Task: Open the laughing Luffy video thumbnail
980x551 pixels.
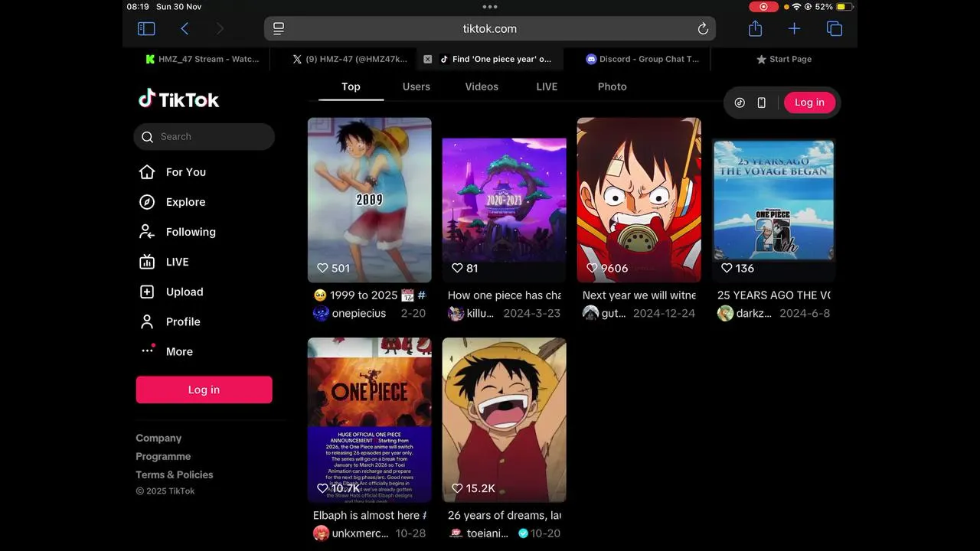Action: pos(505,420)
